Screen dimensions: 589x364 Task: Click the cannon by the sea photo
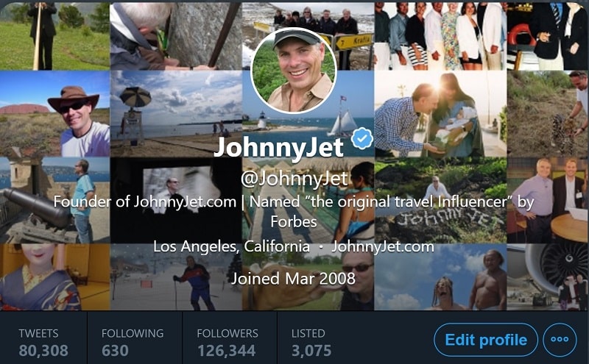54,201
